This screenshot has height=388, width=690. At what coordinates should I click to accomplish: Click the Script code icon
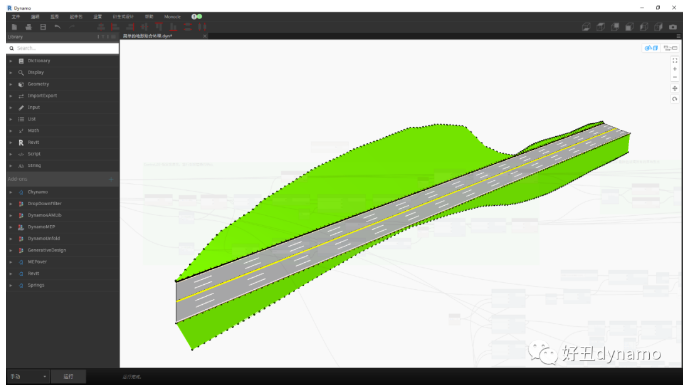tap(21, 154)
